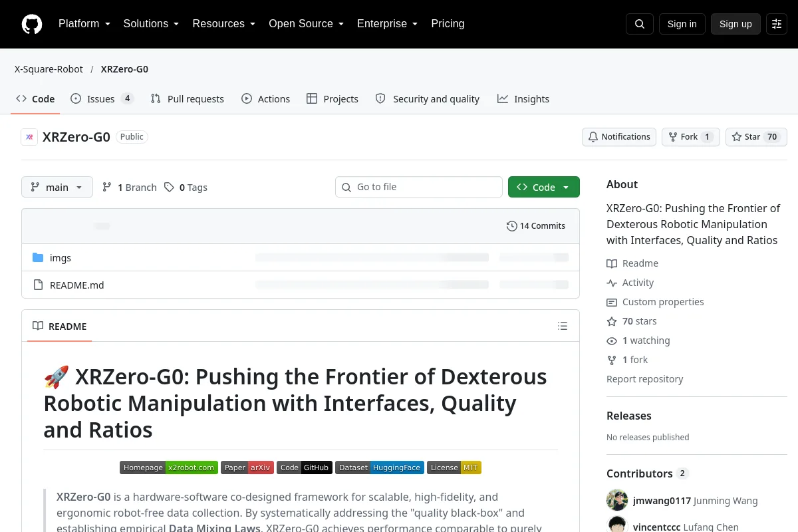Screen dimensions: 798x532
Task: Click the Sign in button
Action: point(682,24)
